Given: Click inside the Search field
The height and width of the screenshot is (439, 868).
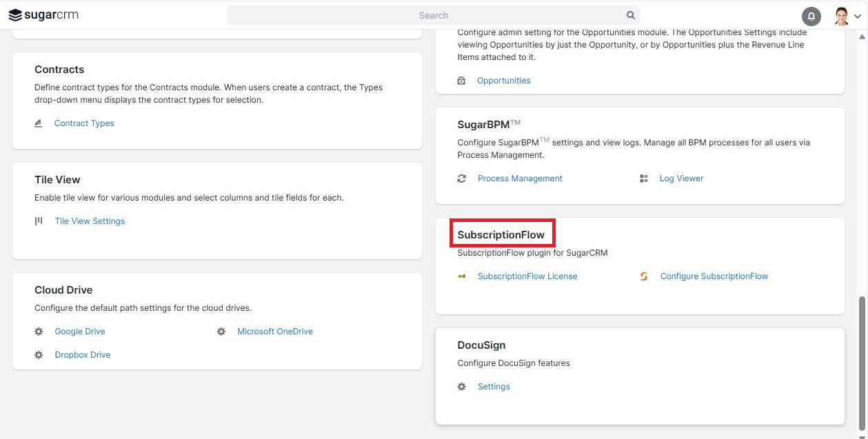Looking at the screenshot, I should click(x=434, y=14).
